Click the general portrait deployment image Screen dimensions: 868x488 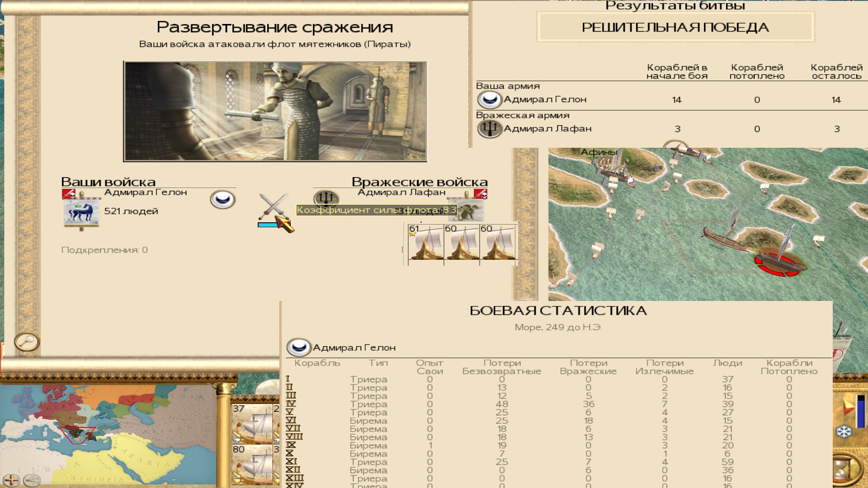click(x=275, y=111)
